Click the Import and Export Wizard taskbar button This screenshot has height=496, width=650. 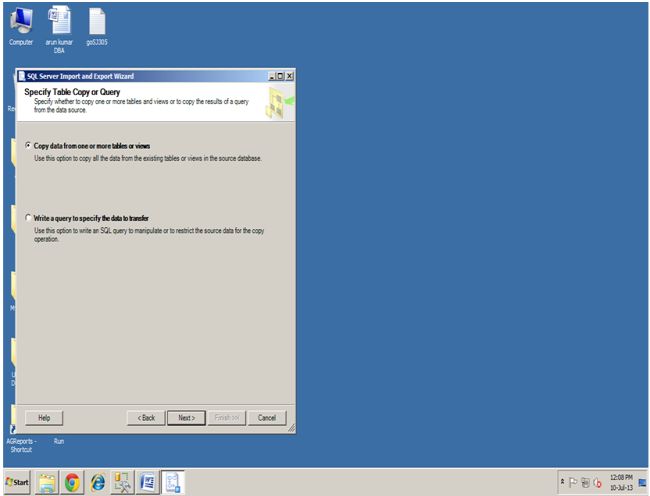tap(173, 483)
